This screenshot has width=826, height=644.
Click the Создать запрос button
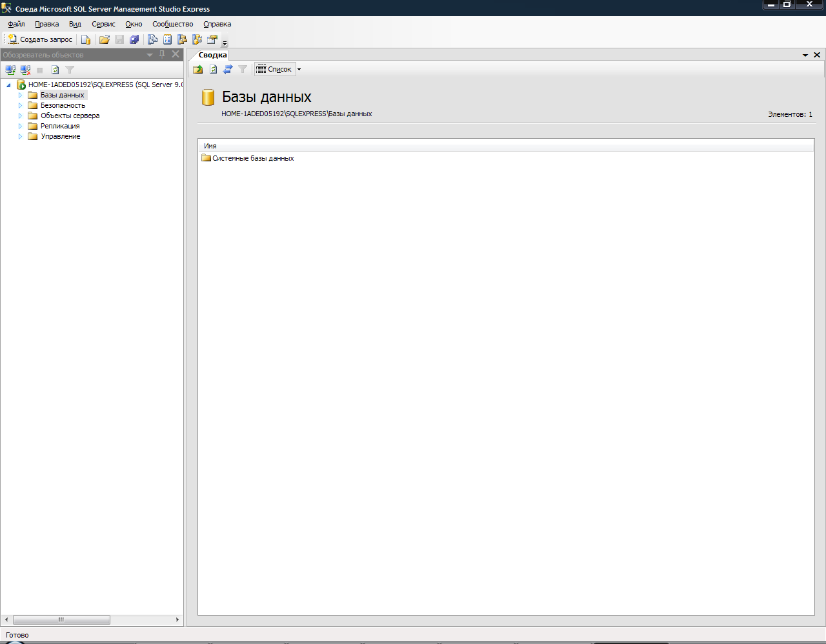pos(40,39)
